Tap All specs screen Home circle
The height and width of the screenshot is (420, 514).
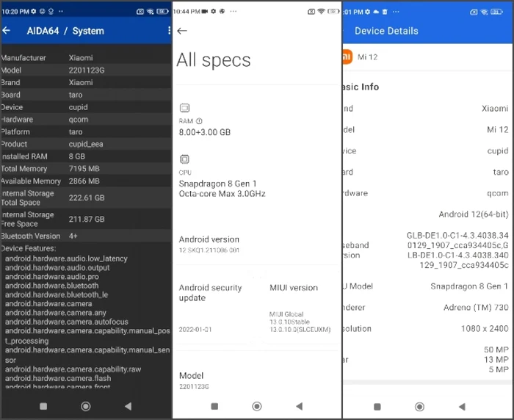(x=257, y=407)
